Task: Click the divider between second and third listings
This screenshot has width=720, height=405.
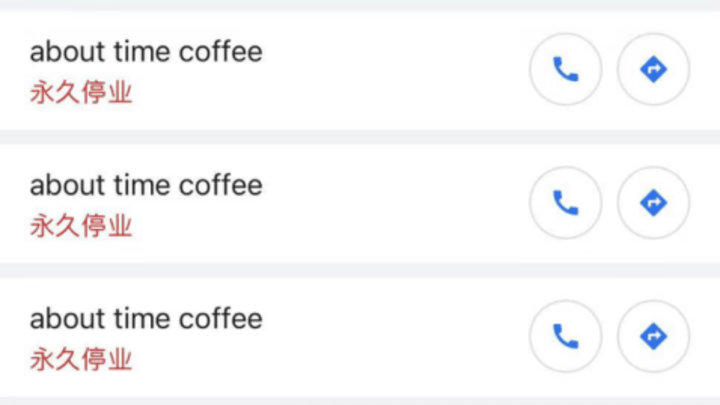Action: [x=360, y=270]
